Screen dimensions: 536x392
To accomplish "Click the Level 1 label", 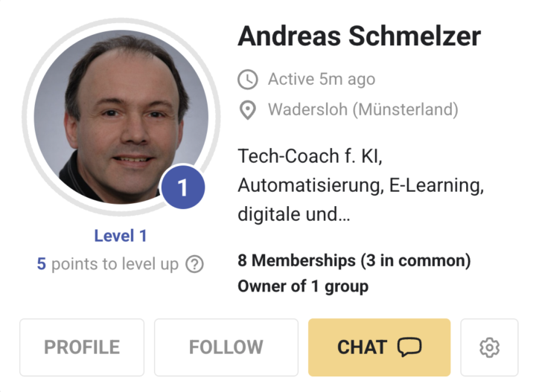I will [121, 236].
